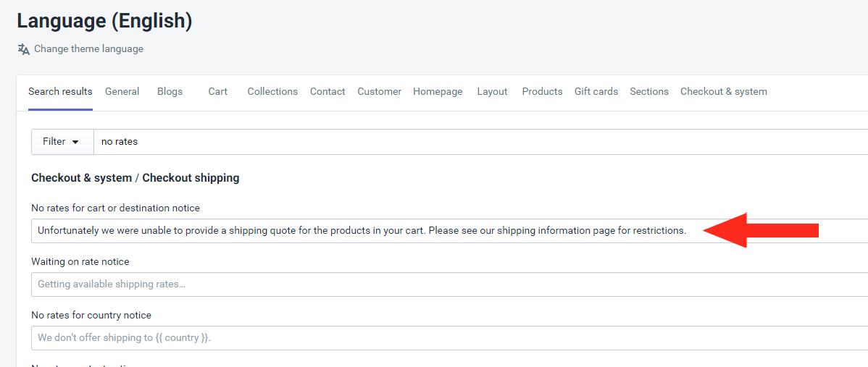Go to the Cart tab

pos(218,92)
